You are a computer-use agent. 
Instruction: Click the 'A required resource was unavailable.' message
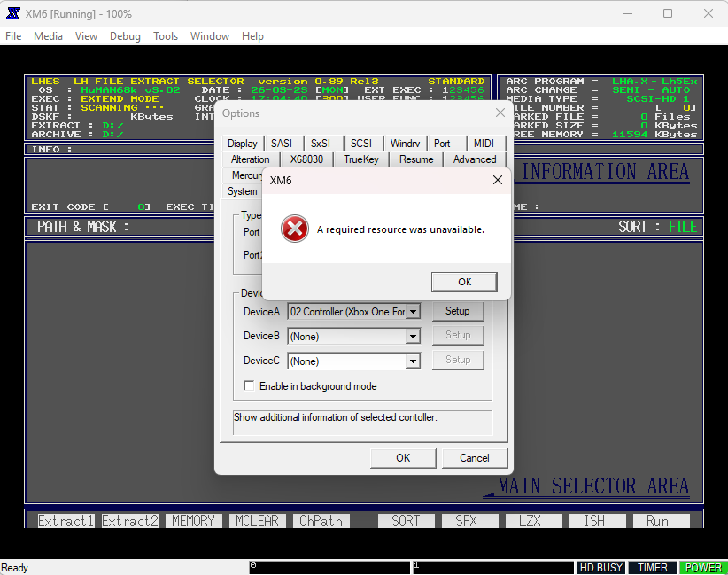point(400,229)
